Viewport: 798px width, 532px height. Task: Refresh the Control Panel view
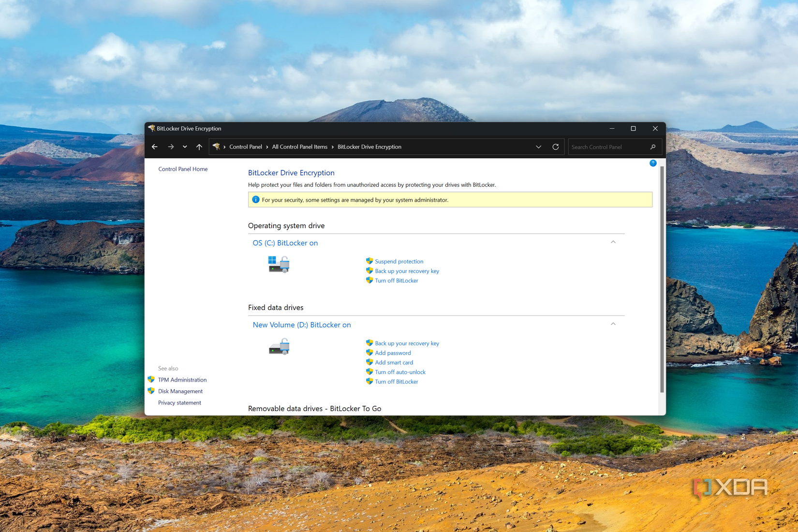[x=555, y=147]
